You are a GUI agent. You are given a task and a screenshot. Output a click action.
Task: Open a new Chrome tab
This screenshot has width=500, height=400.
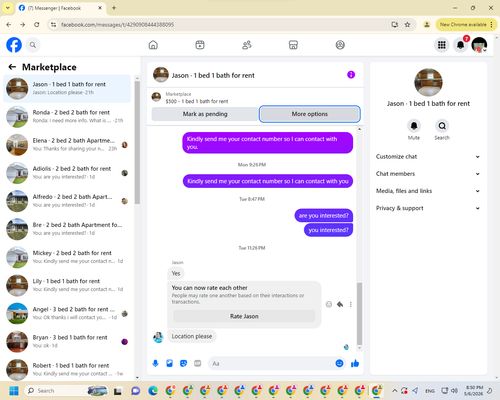114,8
